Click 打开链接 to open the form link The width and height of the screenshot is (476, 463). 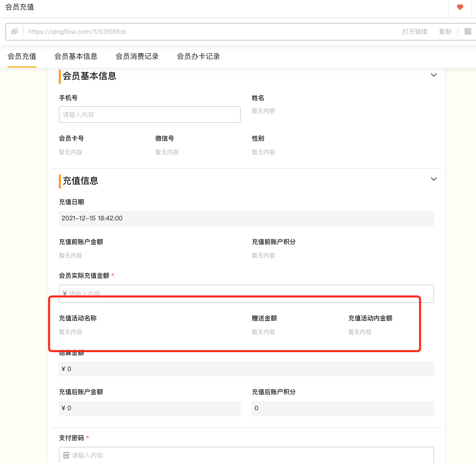tap(415, 31)
